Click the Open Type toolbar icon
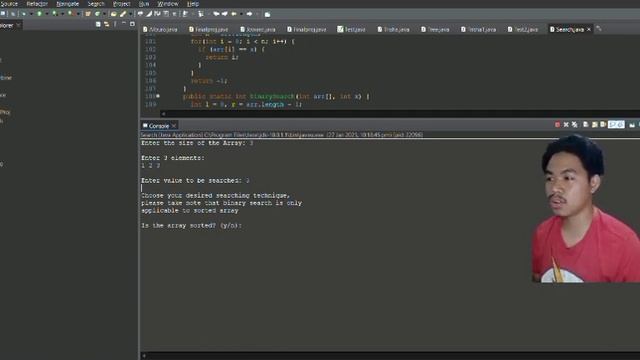 pos(113,14)
